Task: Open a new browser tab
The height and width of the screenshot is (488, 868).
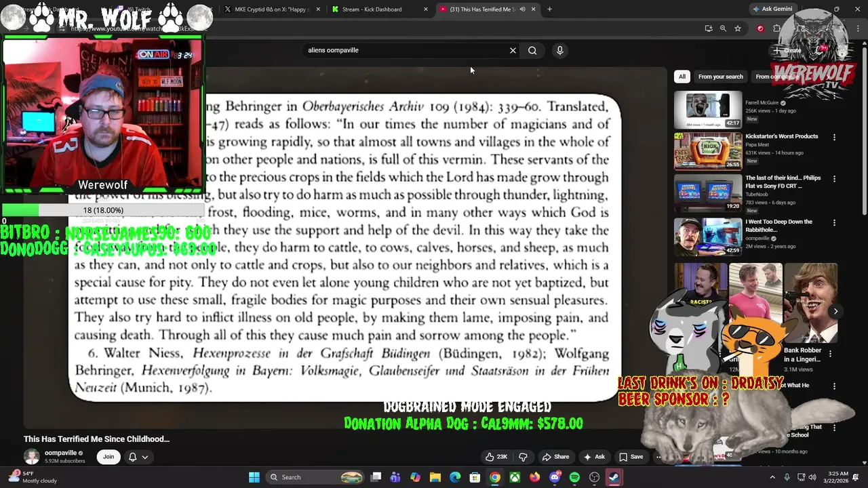Action: 549,9
